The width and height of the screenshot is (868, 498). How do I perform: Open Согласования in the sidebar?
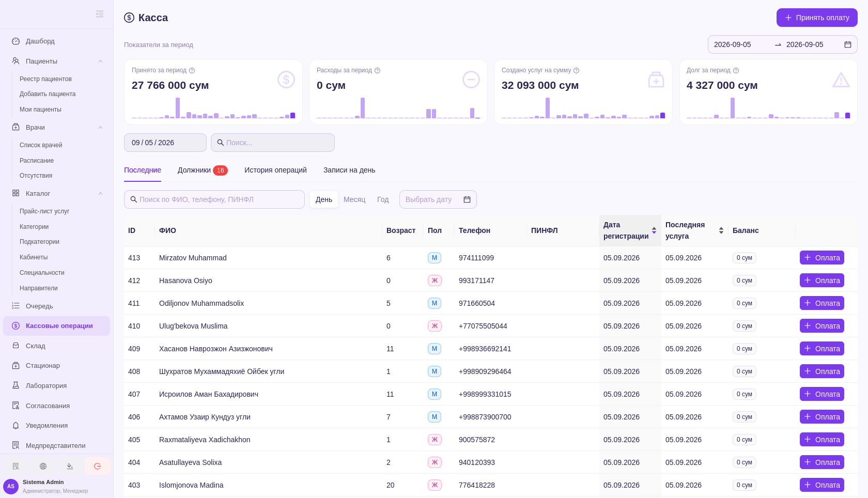coord(57,406)
